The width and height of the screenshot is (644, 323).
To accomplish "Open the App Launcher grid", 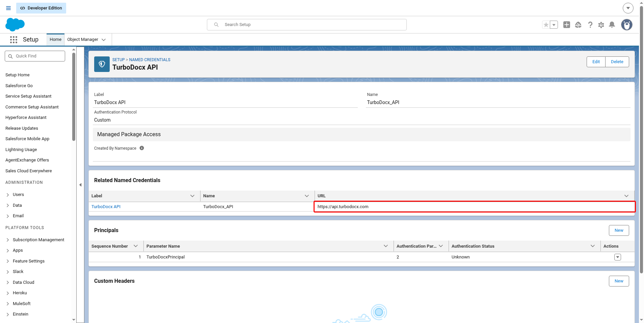I will coord(14,40).
